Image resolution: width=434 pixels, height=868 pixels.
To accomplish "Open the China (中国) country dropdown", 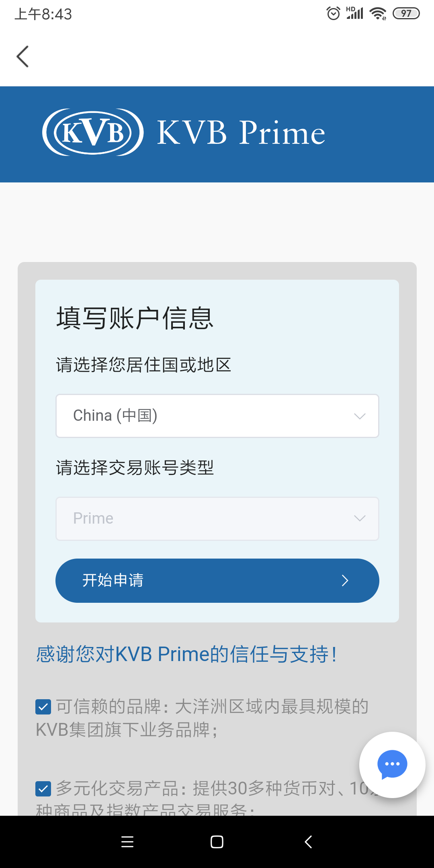I will tap(217, 416).
